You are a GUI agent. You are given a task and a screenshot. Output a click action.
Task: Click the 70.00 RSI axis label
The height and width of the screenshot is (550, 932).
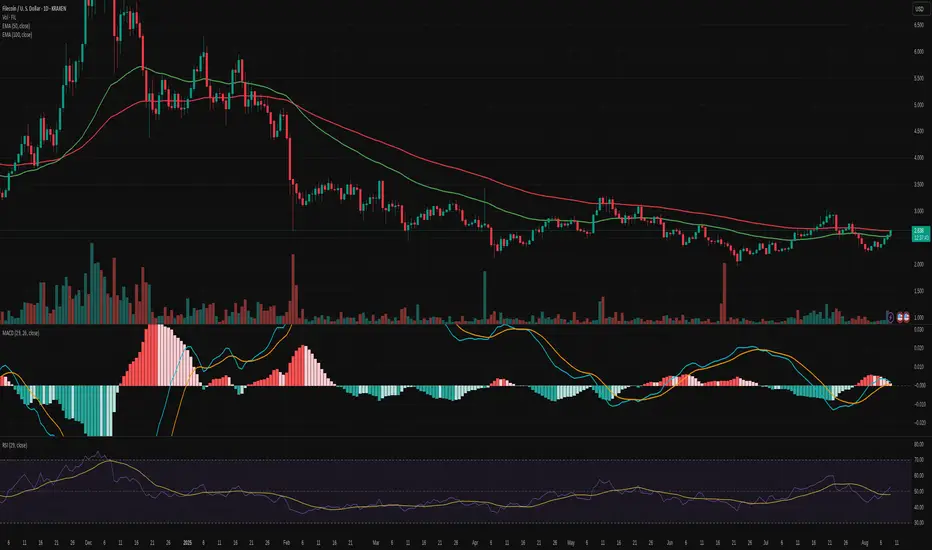(919, 460)
